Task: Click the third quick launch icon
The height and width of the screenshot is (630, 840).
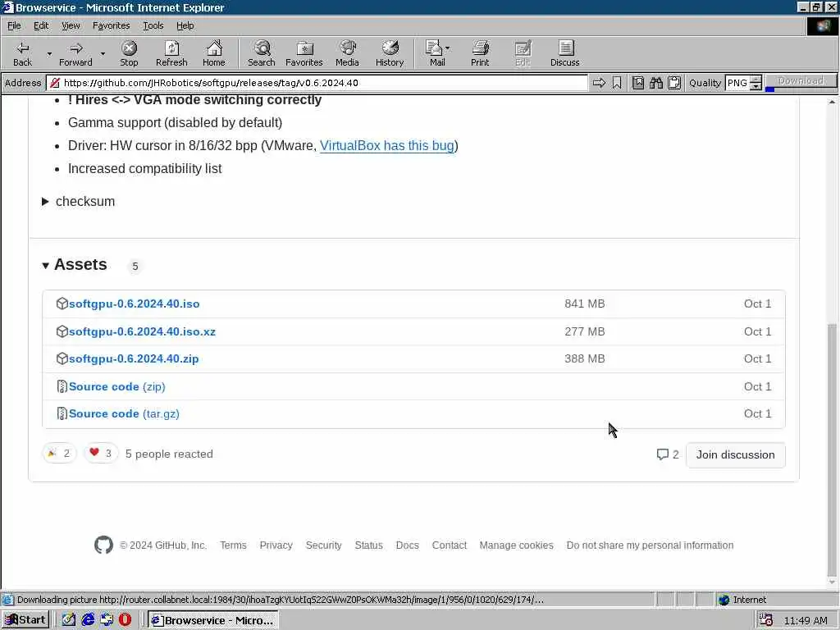Action: click(107, 620)
